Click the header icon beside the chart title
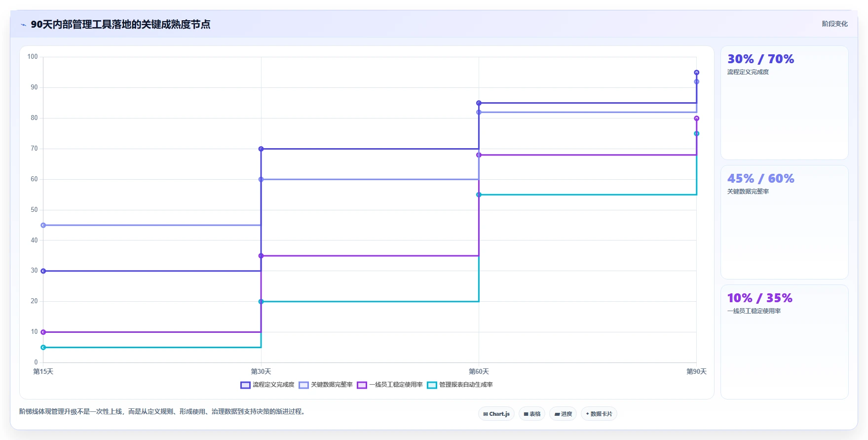The width and height of the screenshot is (868, 440). coord(23,25)
